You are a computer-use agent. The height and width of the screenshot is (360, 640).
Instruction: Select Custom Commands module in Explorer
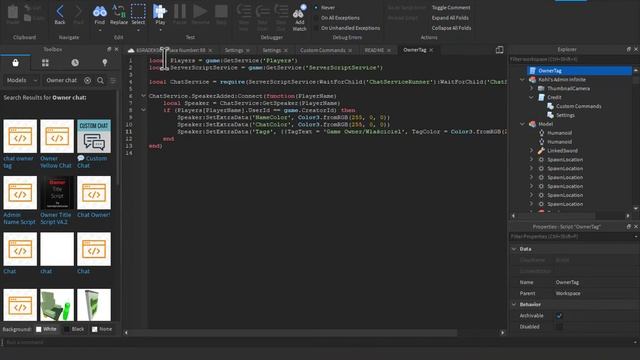click(x=578, y=107)
